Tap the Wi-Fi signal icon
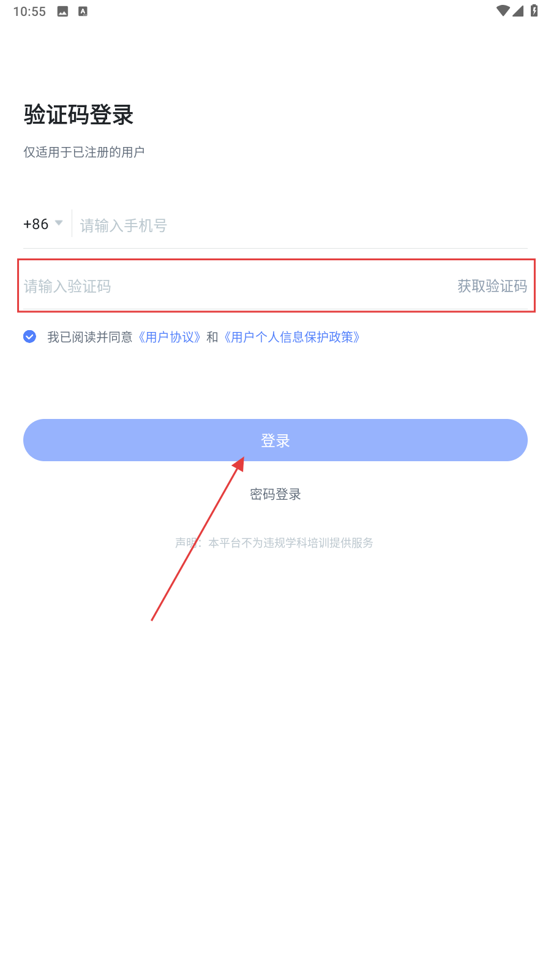The height and width of the screenshot is (980, 551). coord(503,10)
